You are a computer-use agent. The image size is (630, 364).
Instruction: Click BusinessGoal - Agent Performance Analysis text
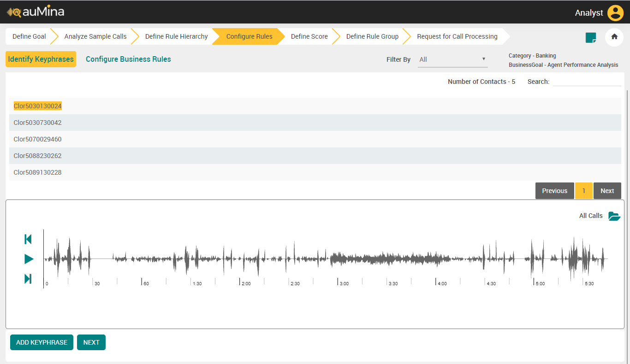pyautogui.click(x=563, y=65)
